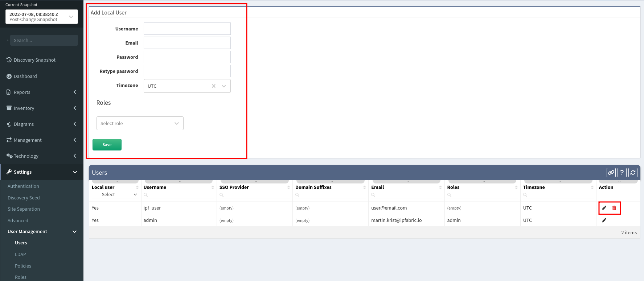The image size is (644, 281).
Task: Click the Retype password field
Action: 187,71
